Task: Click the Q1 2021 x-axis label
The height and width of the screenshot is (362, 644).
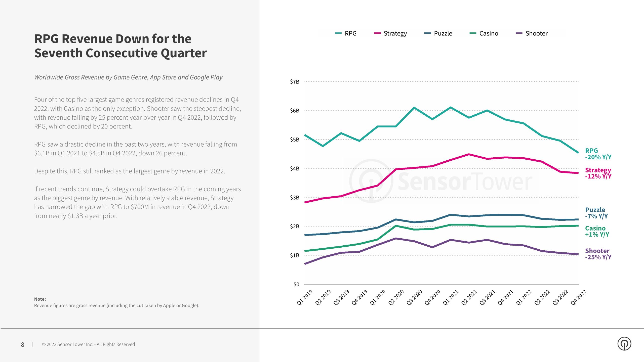Action: point(451,297)
